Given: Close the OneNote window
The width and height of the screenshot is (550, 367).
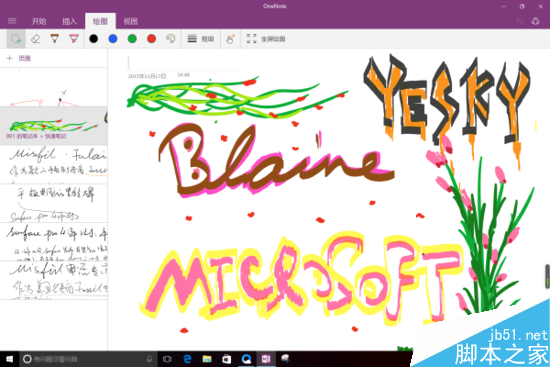Looking at the screenshot, I should coord(541,6).
